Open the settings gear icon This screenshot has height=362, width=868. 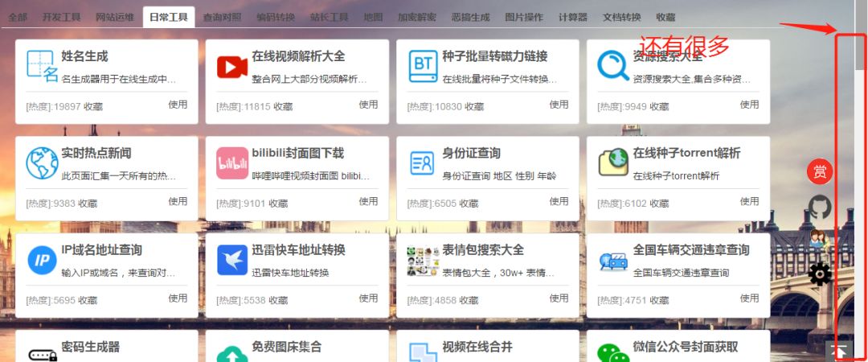click(820, 274)
